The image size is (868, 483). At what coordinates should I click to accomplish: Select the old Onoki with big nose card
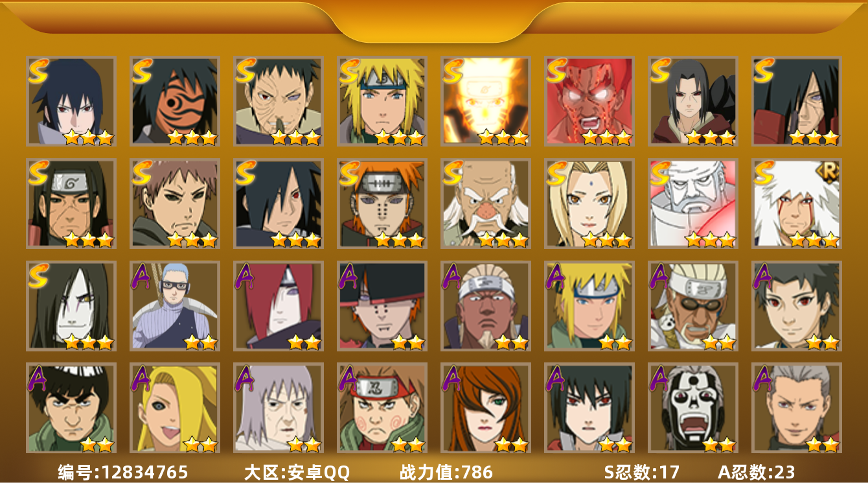tap(485, 203)
